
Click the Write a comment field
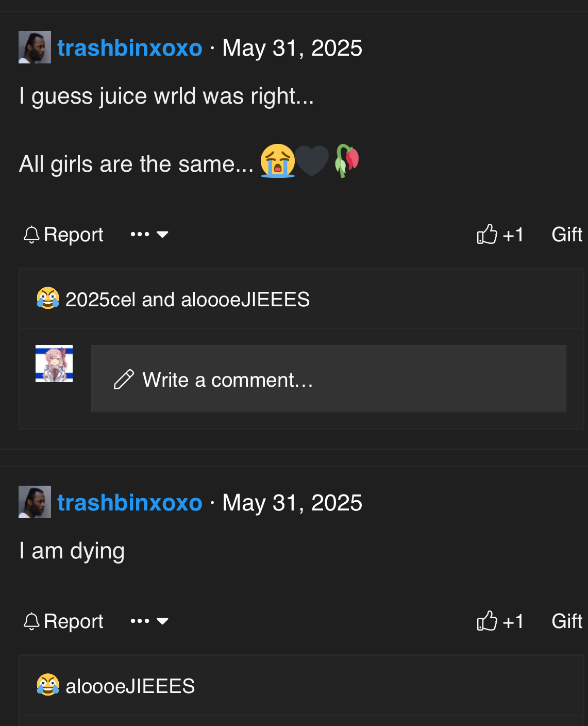[328, 379]
